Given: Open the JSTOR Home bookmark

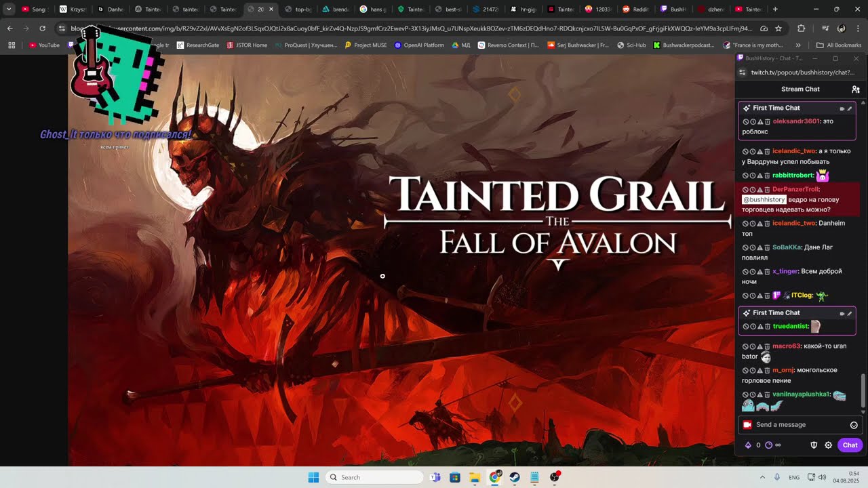Looking at the screenshot, I should pos(247,45).
